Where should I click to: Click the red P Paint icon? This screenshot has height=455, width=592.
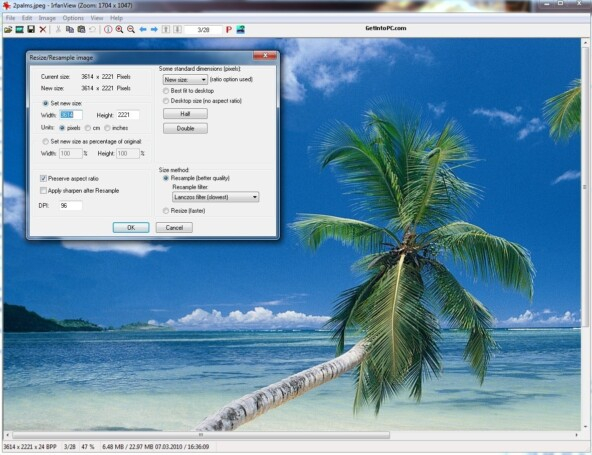click(229, 29)
